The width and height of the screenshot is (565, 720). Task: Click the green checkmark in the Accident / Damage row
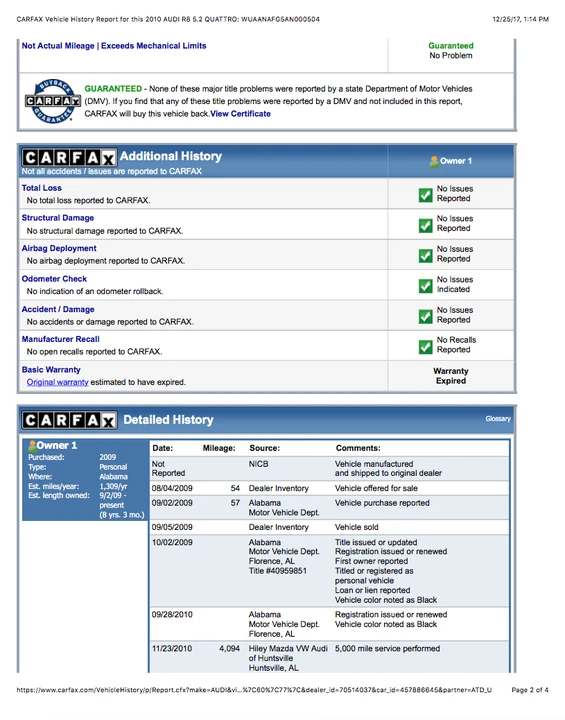[x=425, y=316]
